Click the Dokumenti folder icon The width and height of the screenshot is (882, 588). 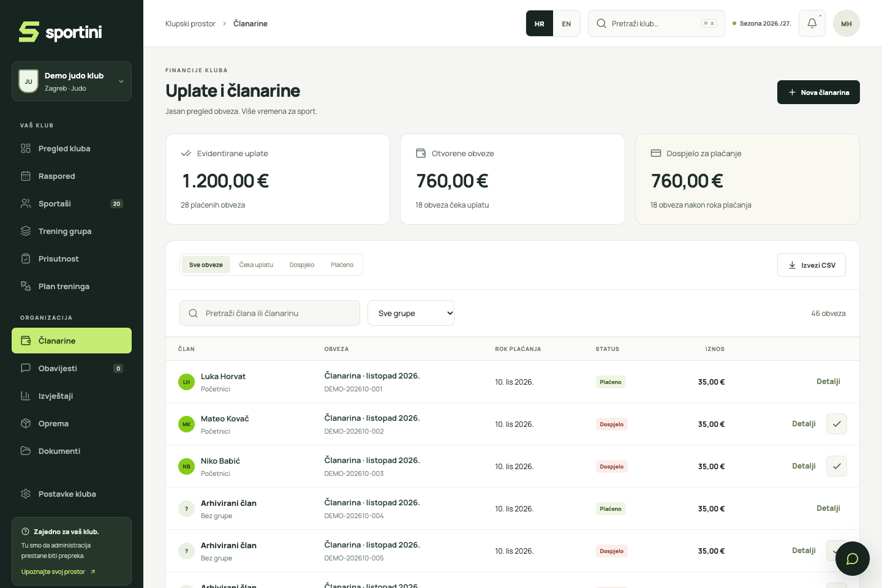[x=26, y=451]
